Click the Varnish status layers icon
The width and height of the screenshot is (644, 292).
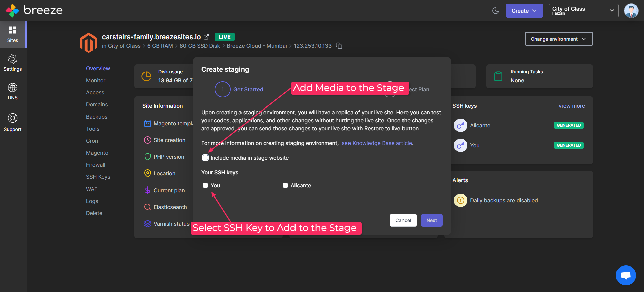(x=147, y=224)
